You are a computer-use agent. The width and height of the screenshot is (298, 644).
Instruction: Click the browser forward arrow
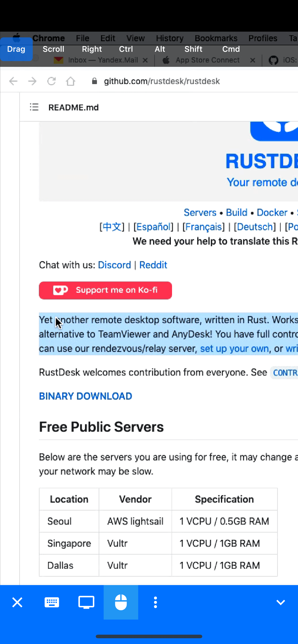coord(32,81)
